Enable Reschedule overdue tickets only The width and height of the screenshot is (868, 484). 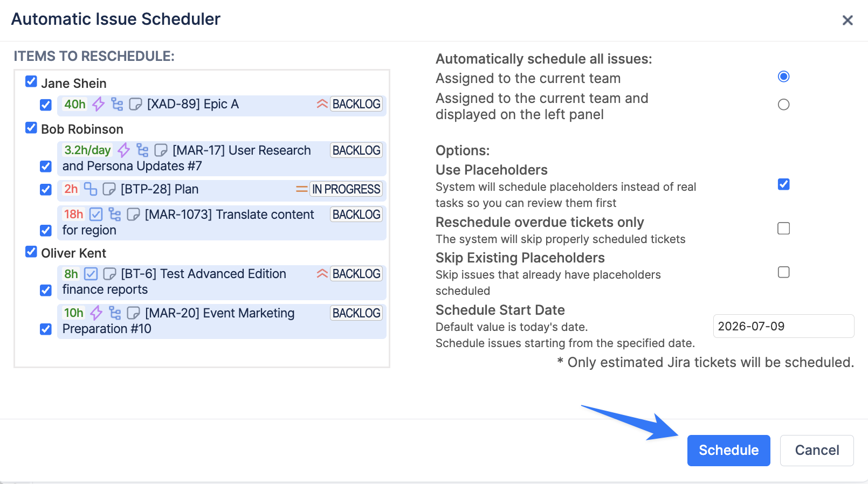[784, 229]
